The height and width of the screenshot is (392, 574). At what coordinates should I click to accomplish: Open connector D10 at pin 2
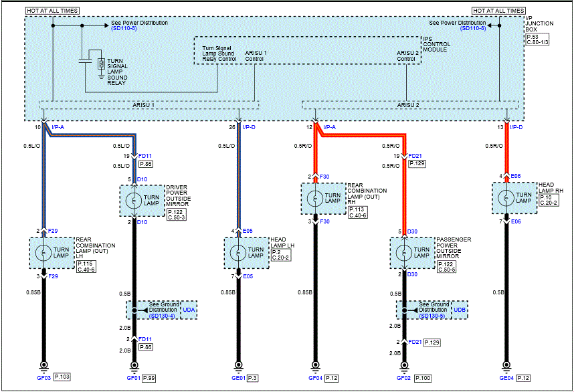[x=142, y=222]
